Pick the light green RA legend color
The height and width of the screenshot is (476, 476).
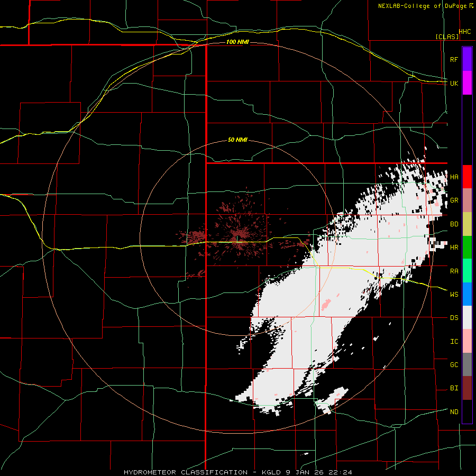[467, 271]
